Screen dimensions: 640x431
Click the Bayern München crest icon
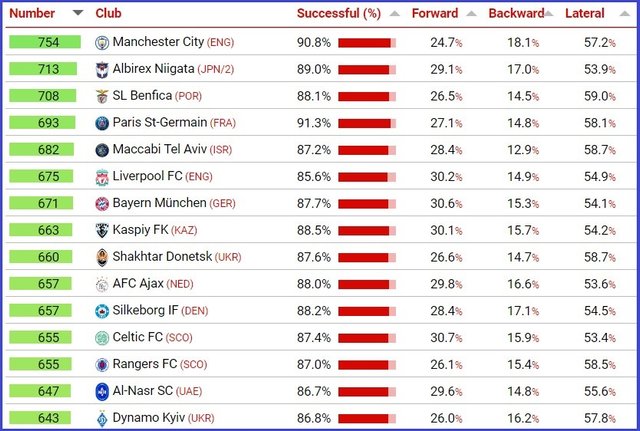(x=102, y=203)
